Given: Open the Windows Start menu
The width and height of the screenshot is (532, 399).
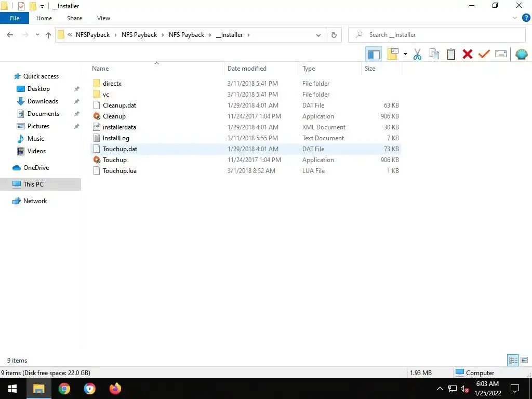Looking at the screenshot, I should coord(12,389).
